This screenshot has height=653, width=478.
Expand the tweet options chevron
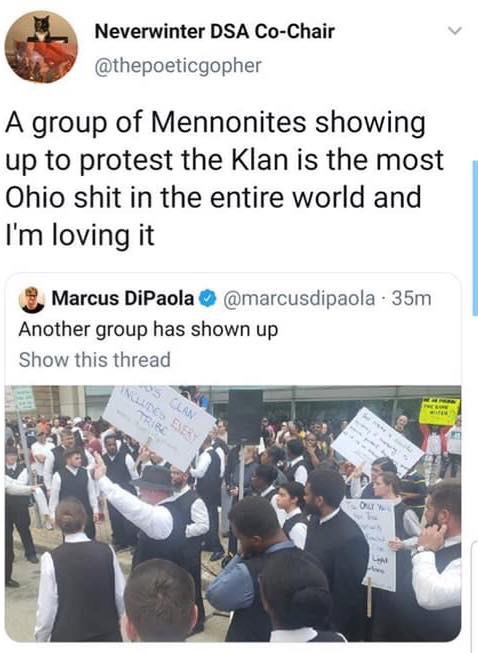tap(455, 31)
